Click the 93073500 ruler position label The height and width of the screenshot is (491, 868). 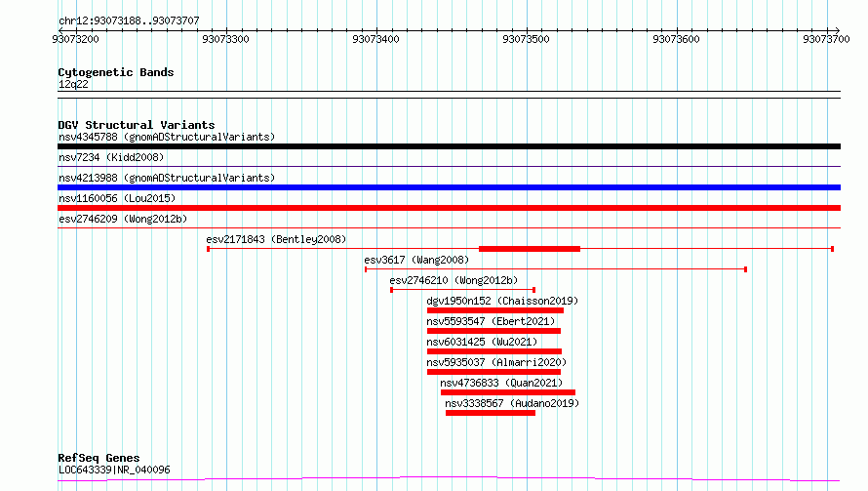[x=526, y=39]
